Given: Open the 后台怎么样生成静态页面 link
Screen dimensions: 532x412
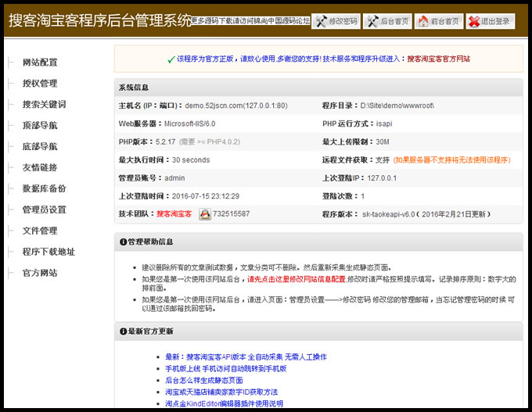Looking at the screenshot, I should click(x=203, y=380).
